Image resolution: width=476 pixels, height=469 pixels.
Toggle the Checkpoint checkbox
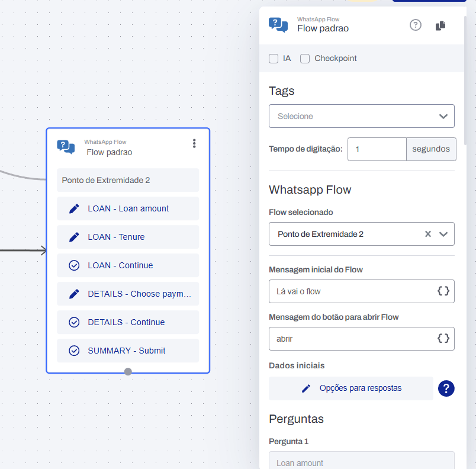tap(305, 59)
